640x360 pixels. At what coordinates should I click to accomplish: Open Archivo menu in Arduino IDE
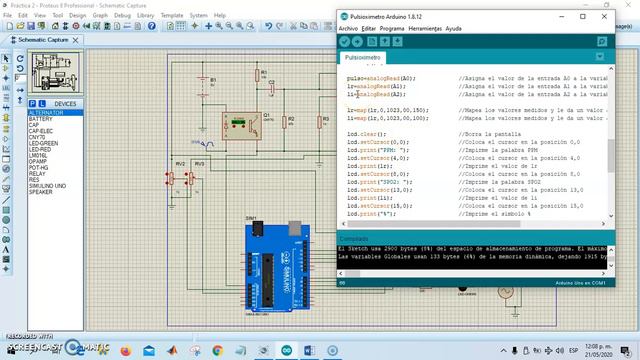pos(348,29)
